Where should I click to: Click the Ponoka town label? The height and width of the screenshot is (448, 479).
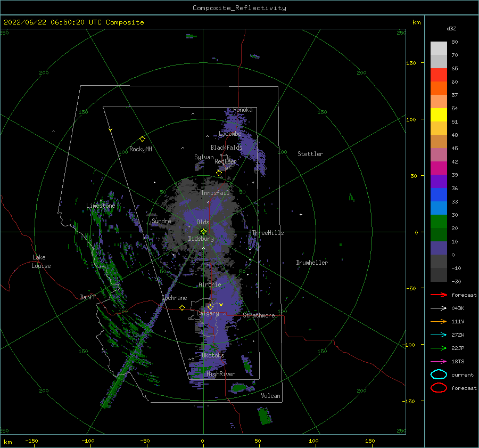(x=243, y=110)
